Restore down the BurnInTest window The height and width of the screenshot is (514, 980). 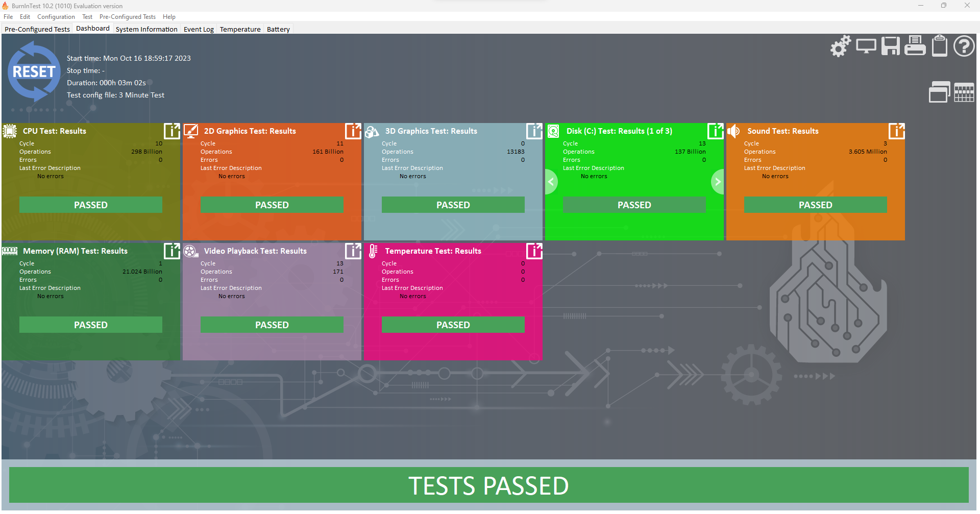click(944, 6)
